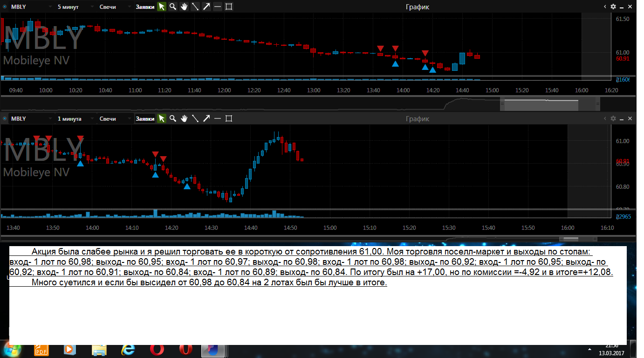Select blue buy marker near 14:20 on 5-minute chart
644x358 pixels.
coord(432,70)
